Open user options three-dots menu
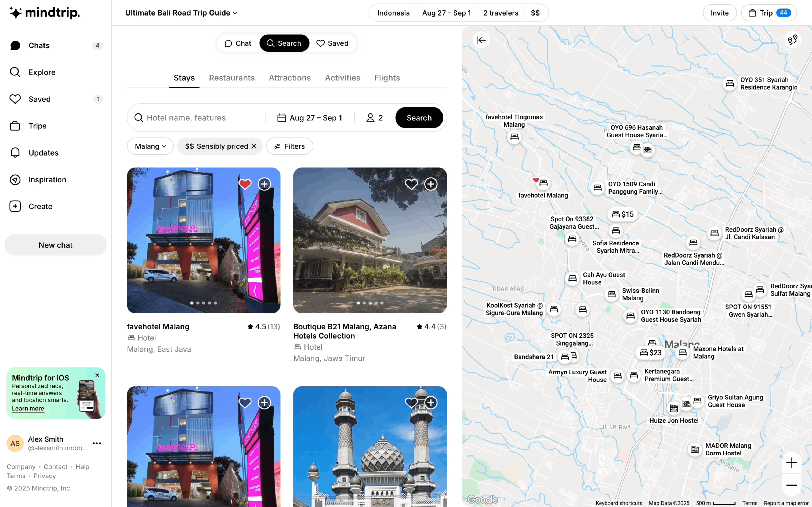Viewport: 812px width, 507px height. click(97, 443)
